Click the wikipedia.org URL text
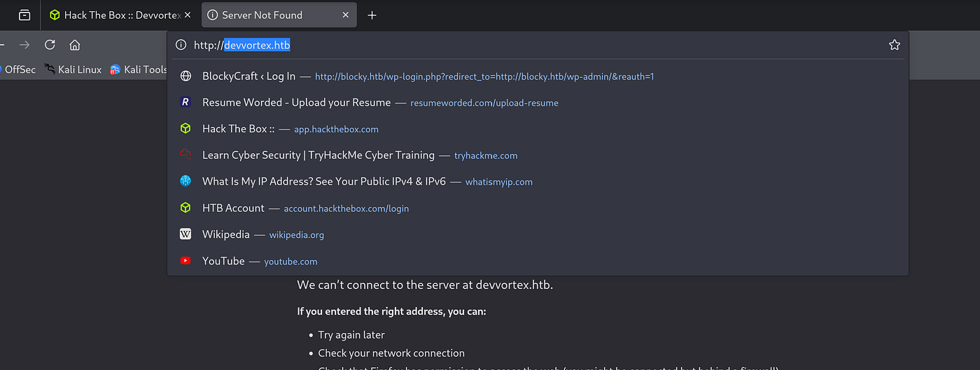The height and width of the screenshot is (370, 980). tap(297, 235)
